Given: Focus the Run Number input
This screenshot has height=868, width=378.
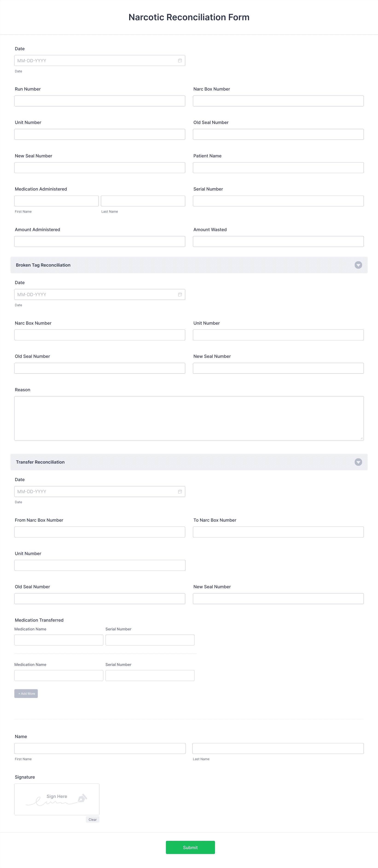Looking at the screenshot, I should tap(100, 101).
